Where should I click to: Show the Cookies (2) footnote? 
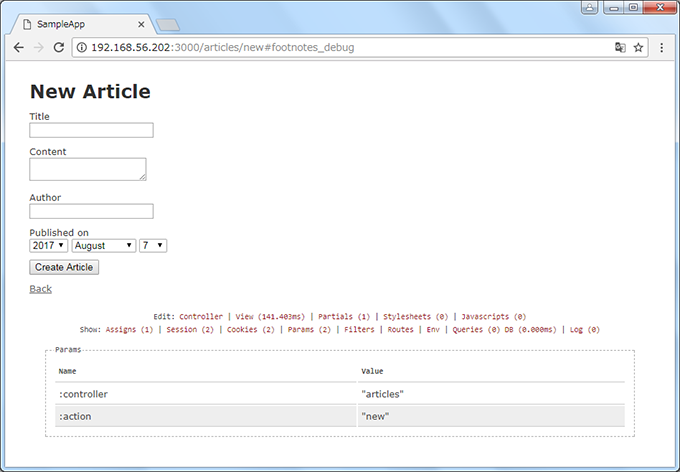[x=251, y=330]
